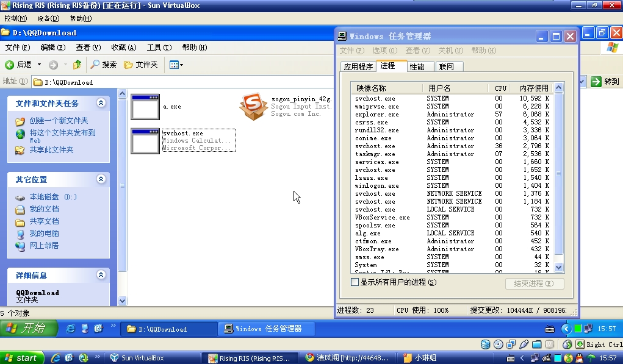Open the Back button history dropdown arrow
This screenshot has width=623, height=364.
click(x=39, y=64)
